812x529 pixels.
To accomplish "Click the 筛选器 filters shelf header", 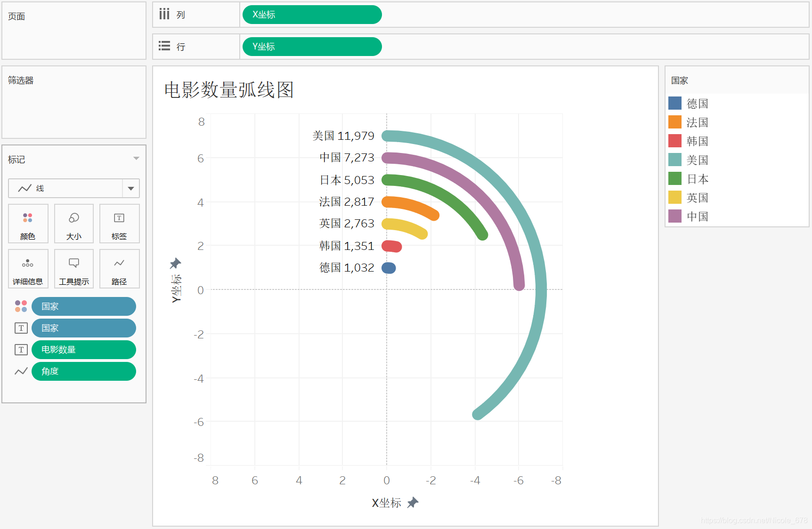I will click(x=21, y=80).
